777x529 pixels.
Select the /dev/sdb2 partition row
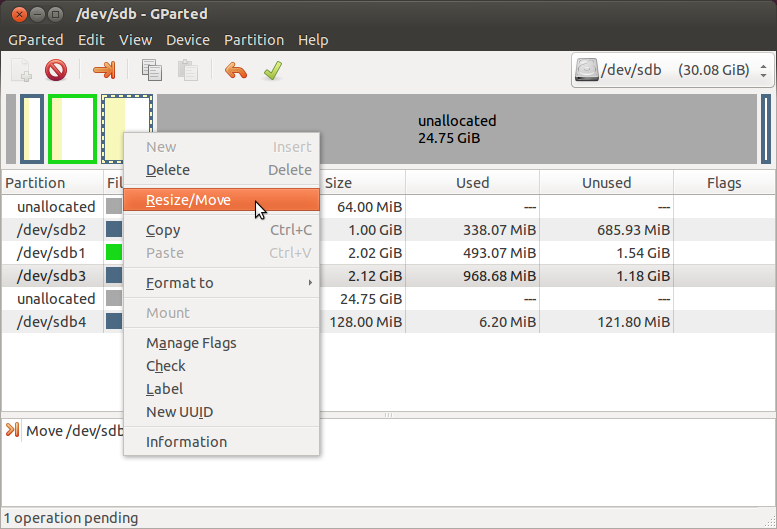[x=388, y=230]
